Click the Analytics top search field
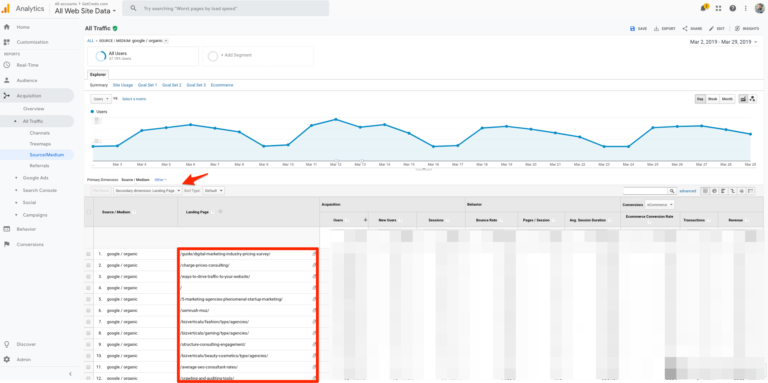 (x=225, y=8)
